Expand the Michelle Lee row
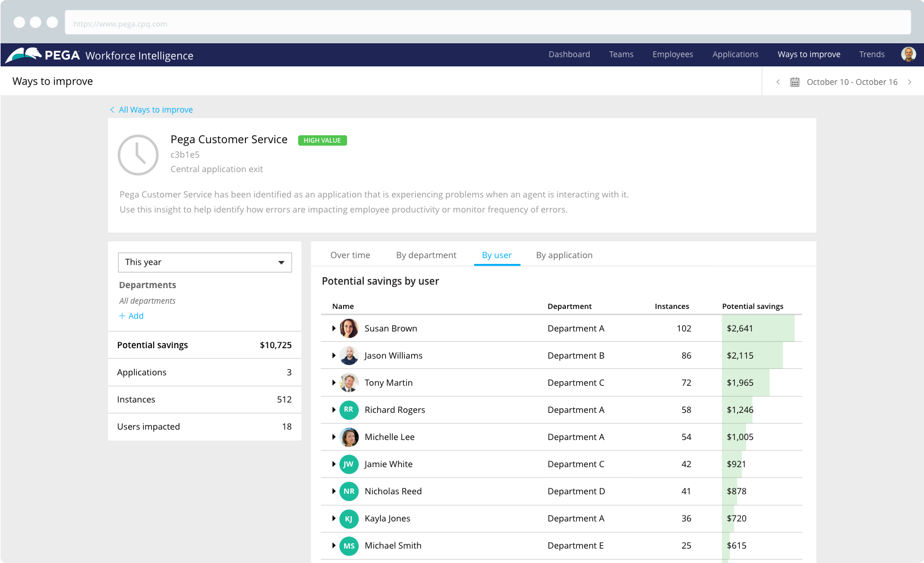Viewport: 924px width, 563px height. [334, 437]
